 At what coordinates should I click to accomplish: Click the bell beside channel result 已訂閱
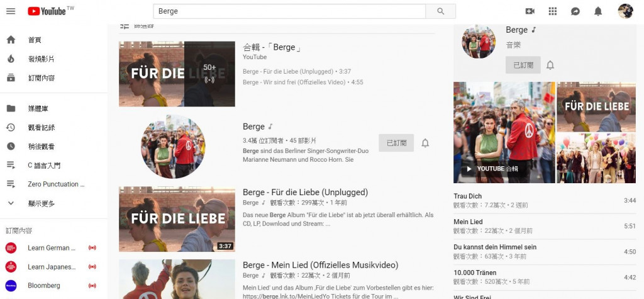coord(425,143)
